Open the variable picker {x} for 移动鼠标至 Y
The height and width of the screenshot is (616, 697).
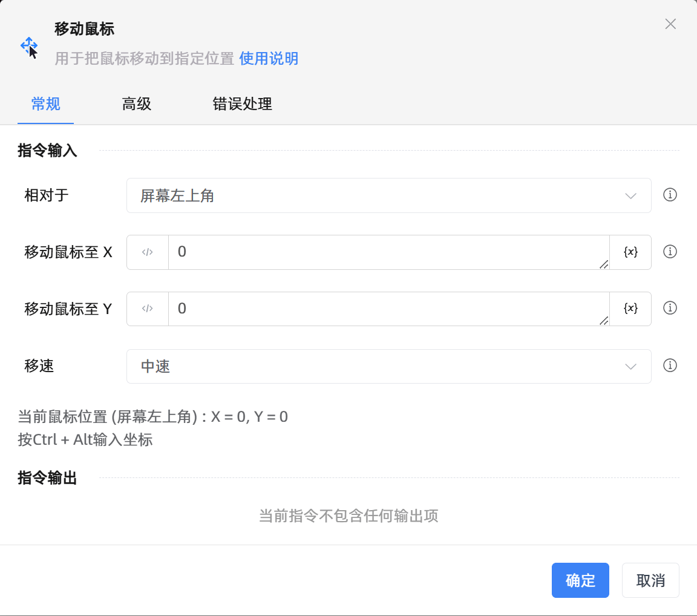(630, 309)
